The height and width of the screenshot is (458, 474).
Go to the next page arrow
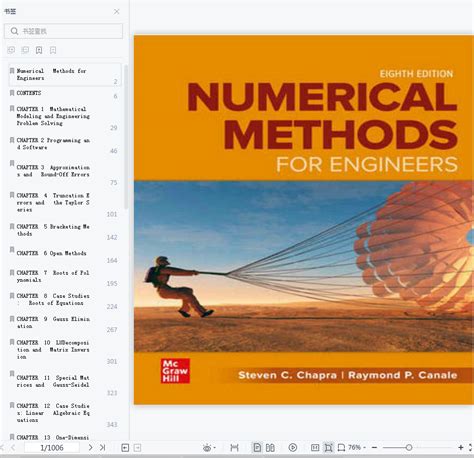tap(90, 448)
